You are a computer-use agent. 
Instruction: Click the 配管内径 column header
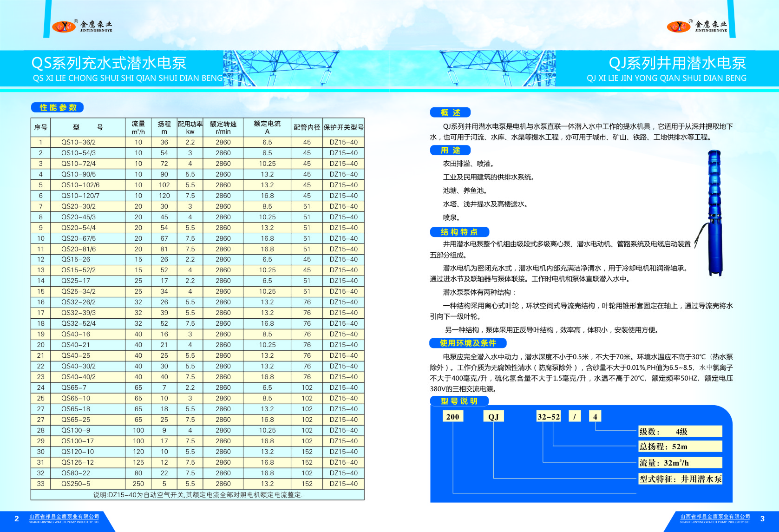[307, 127]
